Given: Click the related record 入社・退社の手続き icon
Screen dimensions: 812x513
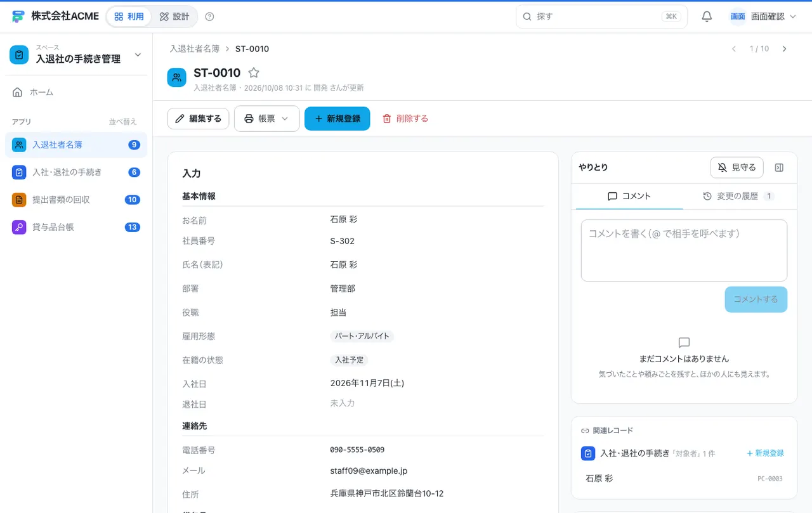Looking at the screenshot, I should 588,453.
